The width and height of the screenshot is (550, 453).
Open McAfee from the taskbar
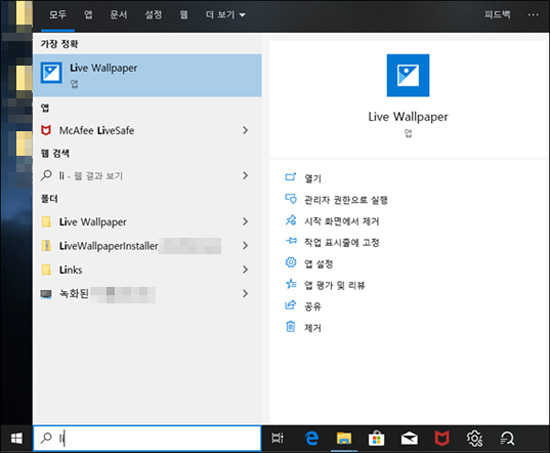coord(442,439)
